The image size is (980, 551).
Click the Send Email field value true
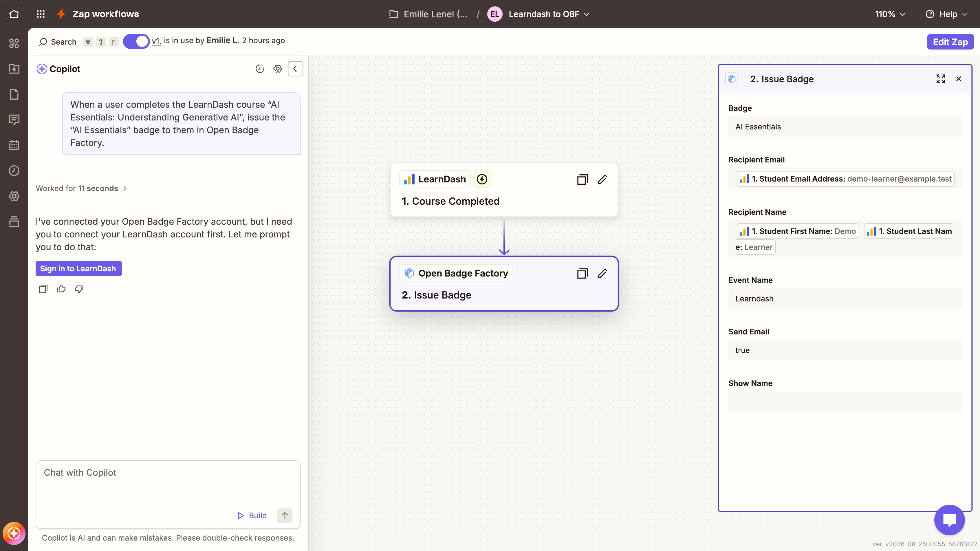845,350
